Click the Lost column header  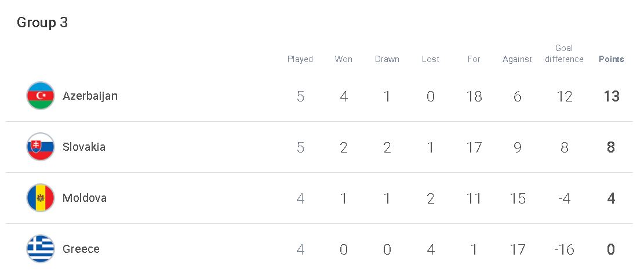tap(431, 59)
